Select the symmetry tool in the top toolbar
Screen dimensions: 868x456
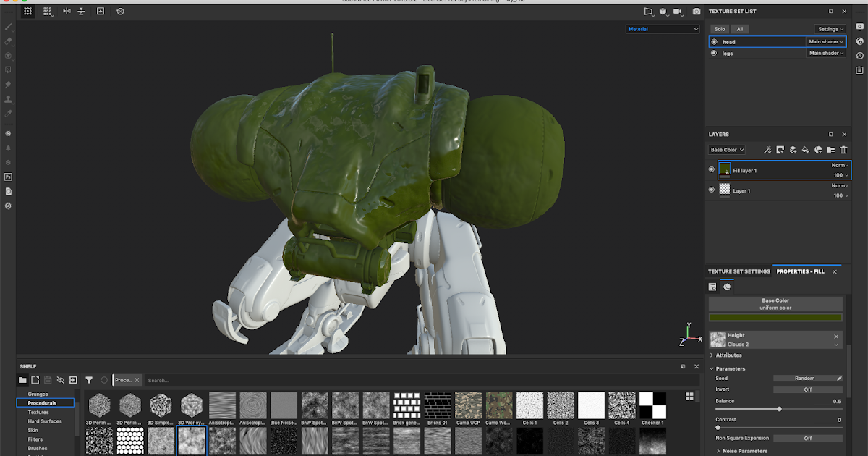[66, 11]
